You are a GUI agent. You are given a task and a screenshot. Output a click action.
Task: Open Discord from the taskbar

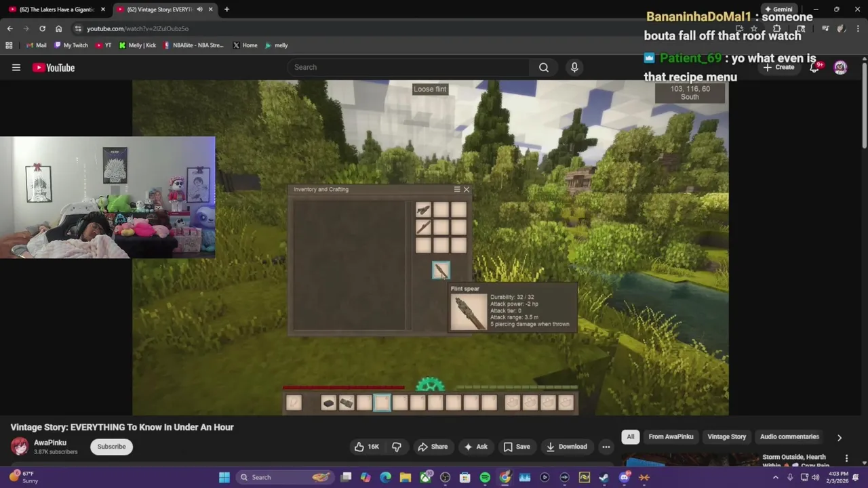pyautogui.click(x=625, y=477)
